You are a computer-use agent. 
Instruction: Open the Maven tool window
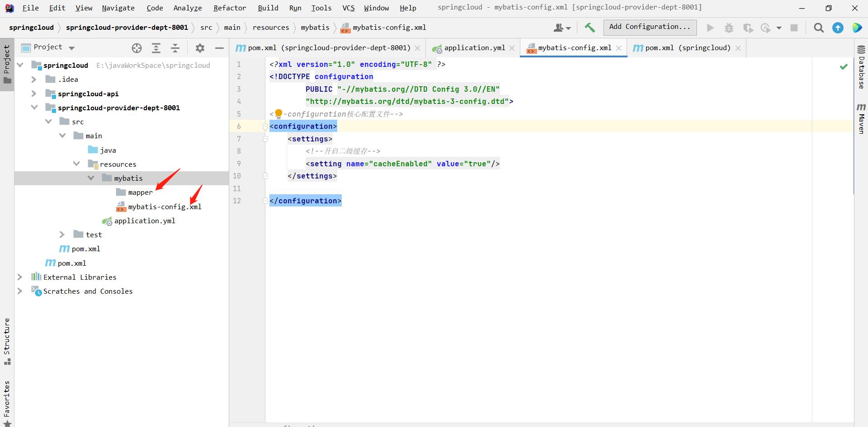point(861,118)
